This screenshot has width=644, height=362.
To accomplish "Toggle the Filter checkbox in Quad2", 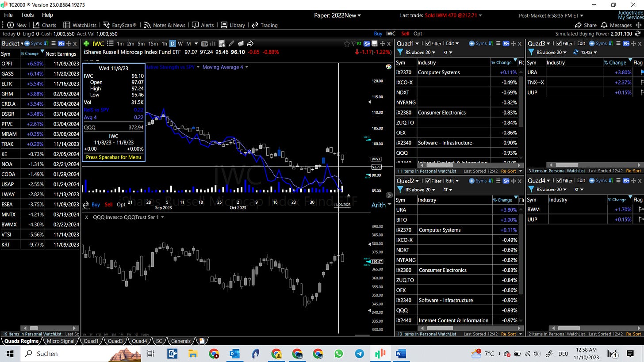I will tap(428, 180).
